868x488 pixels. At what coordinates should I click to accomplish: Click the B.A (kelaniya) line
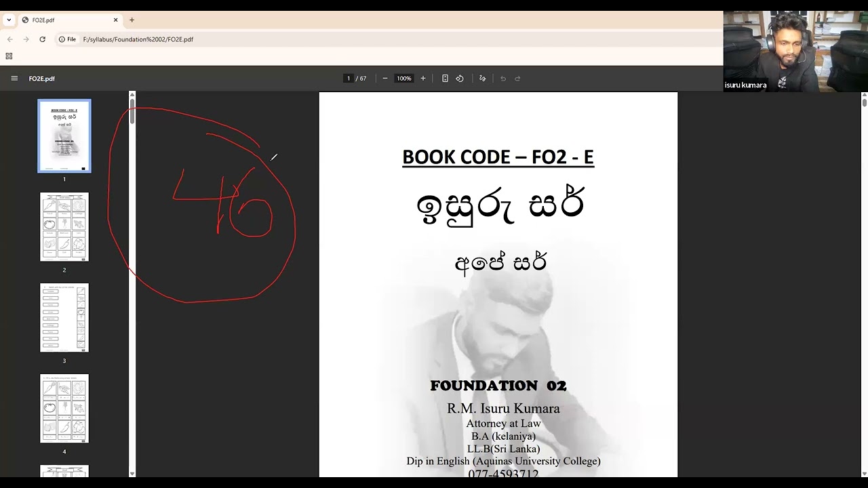point(503,436)
